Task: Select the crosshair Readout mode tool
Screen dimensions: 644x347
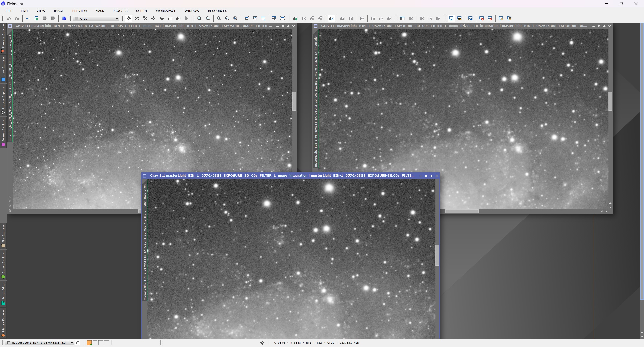Action: 129,18
